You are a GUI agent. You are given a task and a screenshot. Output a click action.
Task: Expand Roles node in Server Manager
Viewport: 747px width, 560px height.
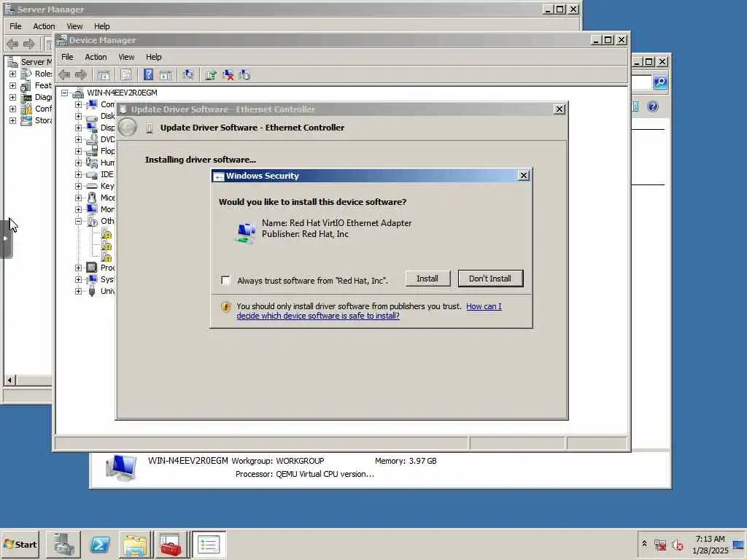(x=13, y=74)
